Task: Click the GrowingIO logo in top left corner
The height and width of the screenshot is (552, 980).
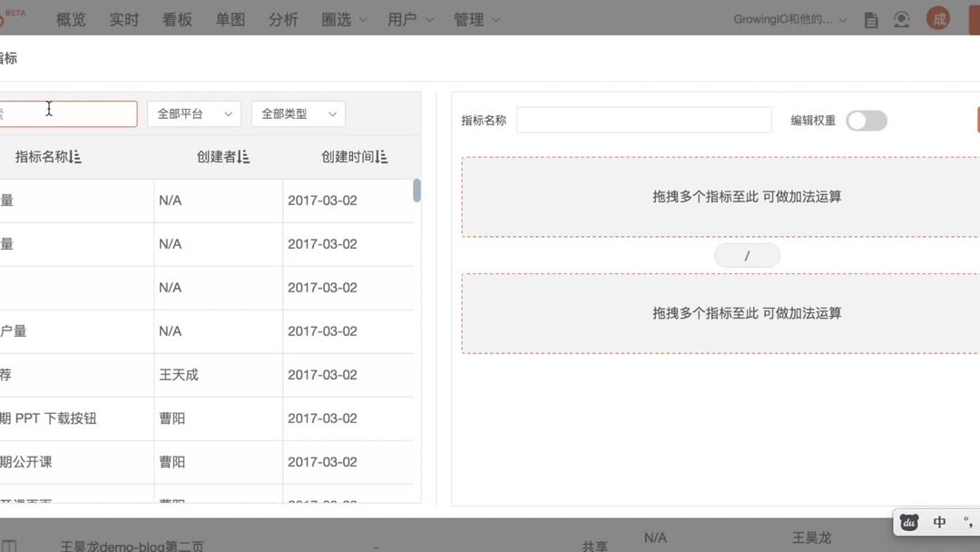Action: tap(9, 18)
